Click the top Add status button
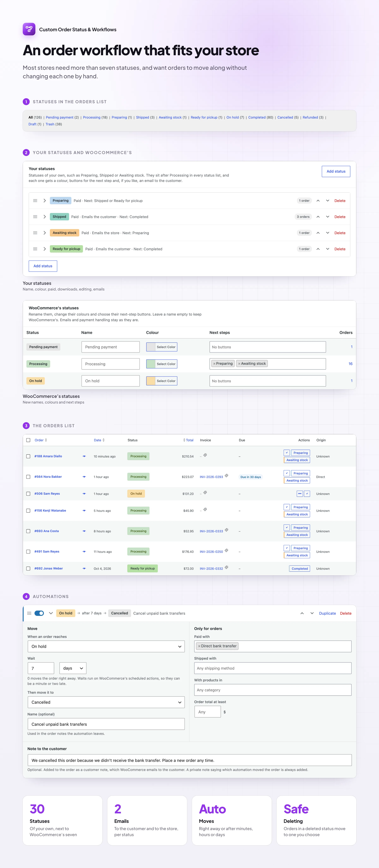Screen dimensions: 379x868 pyautogui.click(x=336, y=171)
